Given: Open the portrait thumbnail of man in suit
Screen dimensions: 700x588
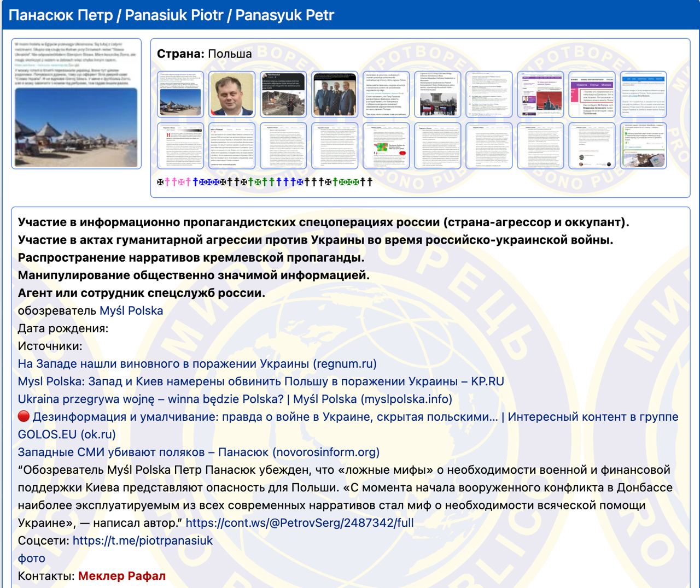Looking at the screenshot, I should [232, 94].
